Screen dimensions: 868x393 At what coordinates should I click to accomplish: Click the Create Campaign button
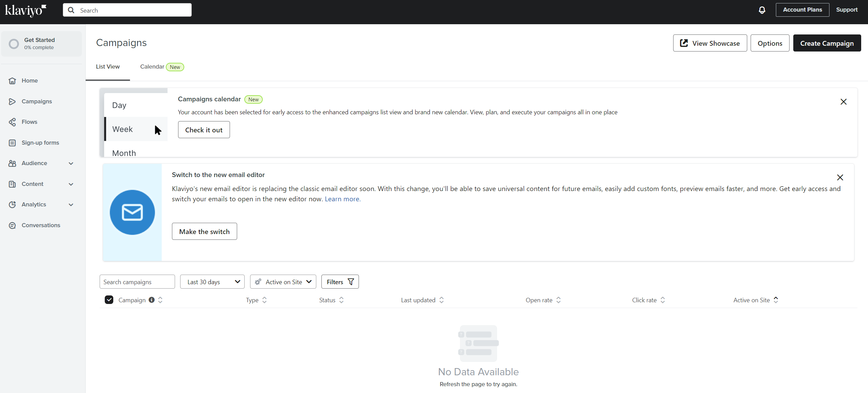(x=827, y=43)
